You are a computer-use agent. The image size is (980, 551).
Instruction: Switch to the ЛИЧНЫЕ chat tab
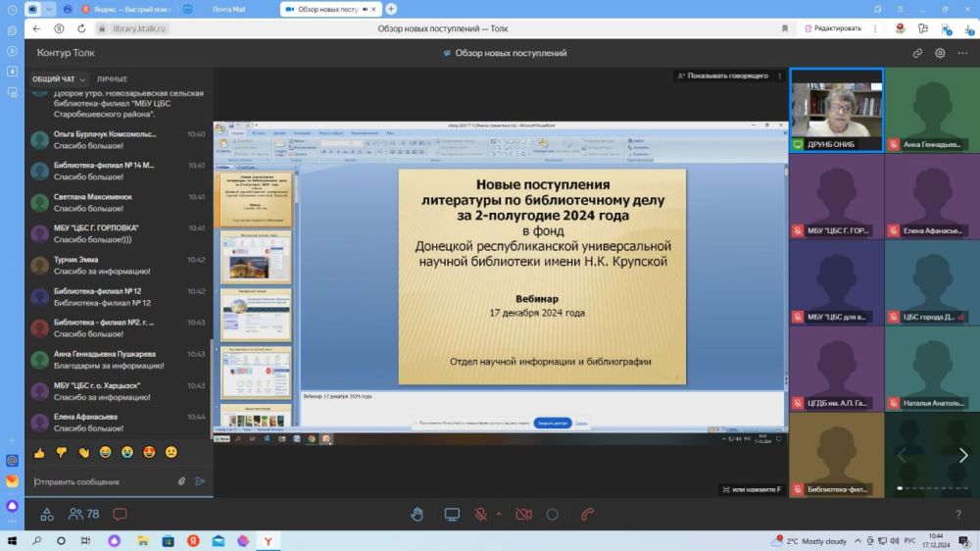(112, 79)
